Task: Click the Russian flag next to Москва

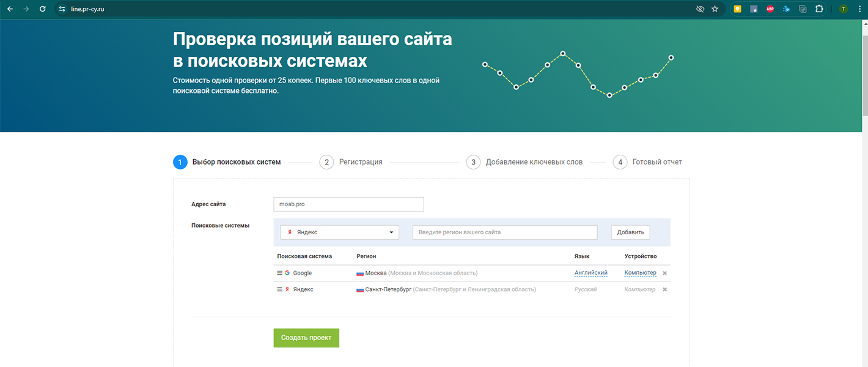Action: tap(360, 273)
